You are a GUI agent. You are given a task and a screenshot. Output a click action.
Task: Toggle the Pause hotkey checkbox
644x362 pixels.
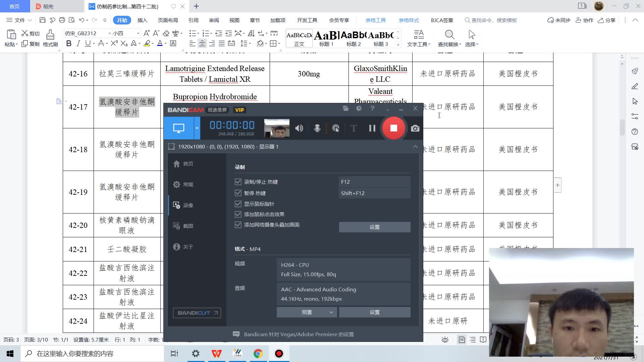[x=238, y=193]
